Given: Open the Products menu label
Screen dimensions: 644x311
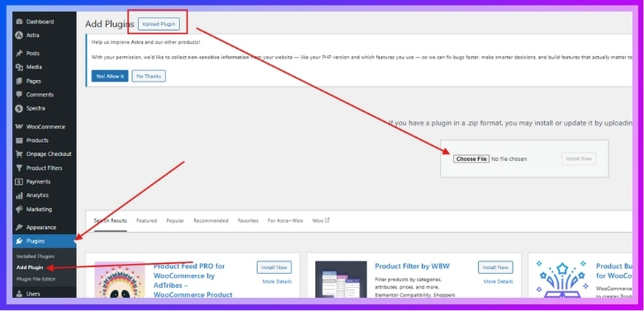Looking at the screenshot, I should tap(37, 140).
